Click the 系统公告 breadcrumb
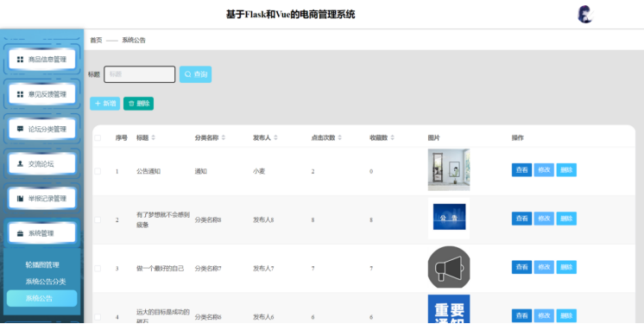Image resolution: width=644 pixels, height=324 pixels. pos(134,41)
